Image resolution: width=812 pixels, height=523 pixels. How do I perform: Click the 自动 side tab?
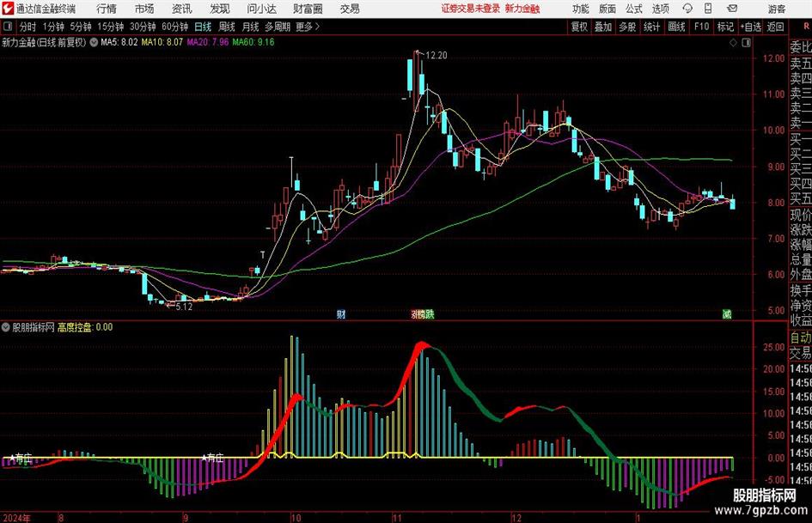point(801,338)
